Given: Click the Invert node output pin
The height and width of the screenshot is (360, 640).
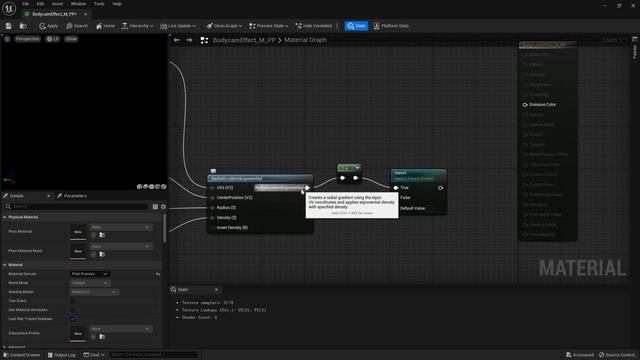Looking at the screenshot, I should coord(440,188).
